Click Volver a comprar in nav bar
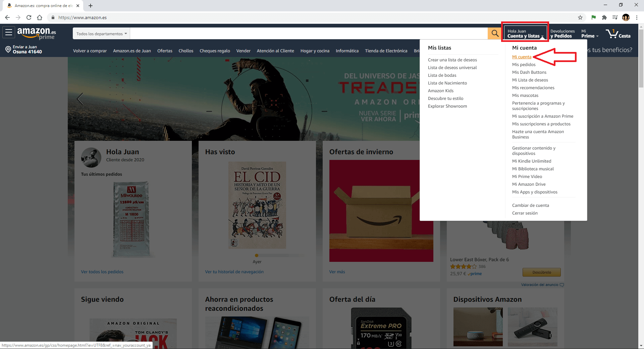This screenshot has height=349, width=644. [x=90, y=51]
